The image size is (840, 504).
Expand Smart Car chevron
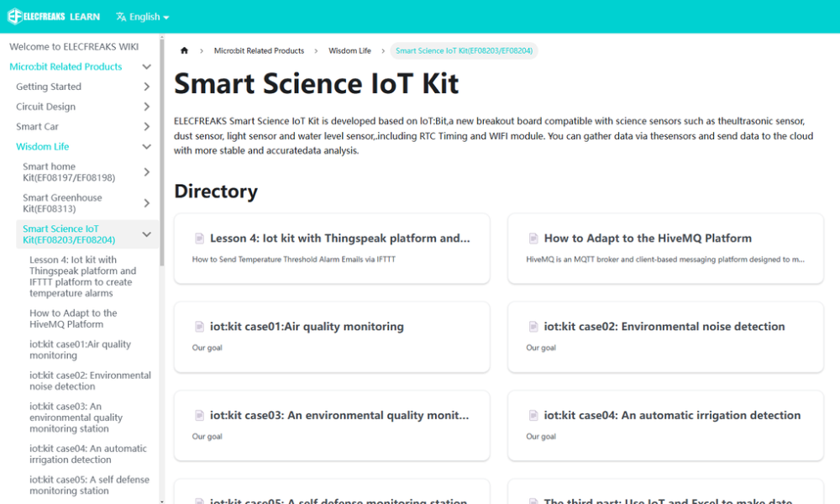(x=146, y=126)
